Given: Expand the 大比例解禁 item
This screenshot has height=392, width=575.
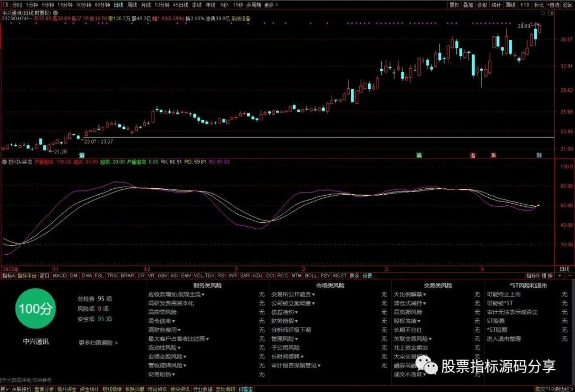Looking at the screenshot, I should [410, 294].
